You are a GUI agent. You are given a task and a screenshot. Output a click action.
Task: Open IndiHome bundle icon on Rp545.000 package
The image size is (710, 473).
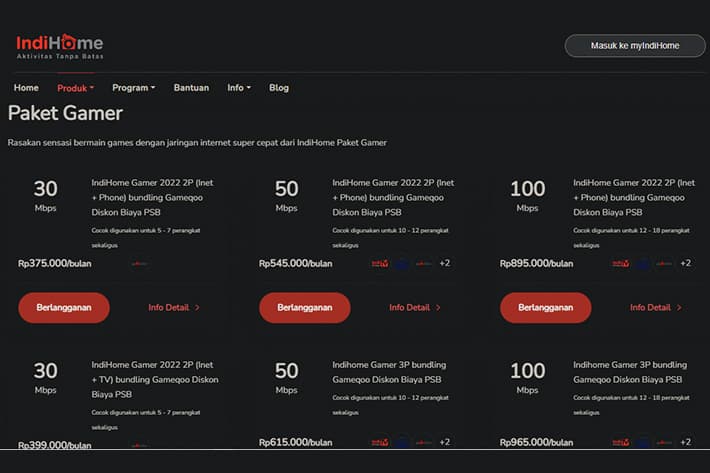pyautogui.click(x=380, y=263)
